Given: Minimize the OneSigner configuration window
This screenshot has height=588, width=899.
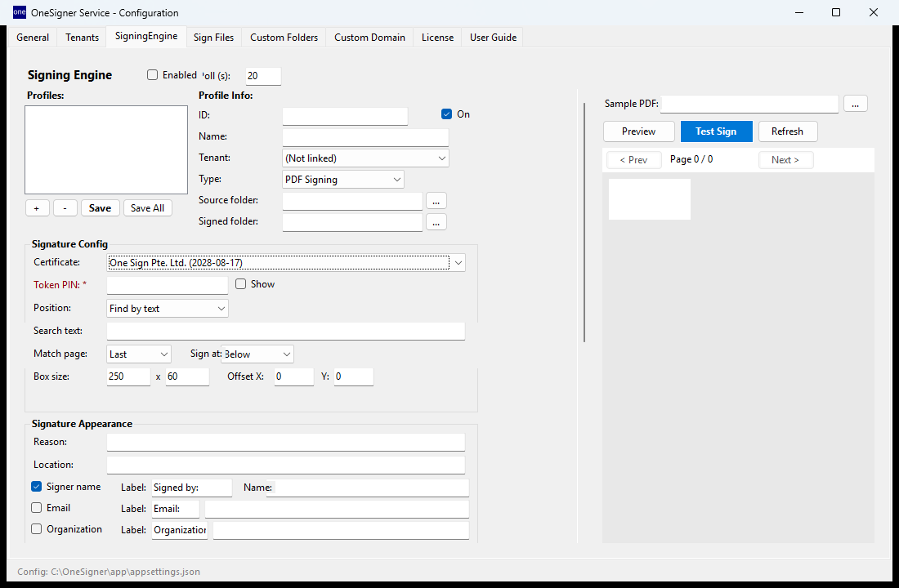Looking at the screenshot, I should pyautogui.click(x=799, y=12).
